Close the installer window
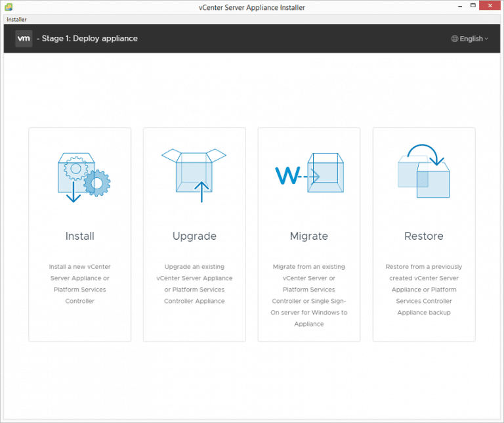The width and height of the screenshot is (504, 423). (490, 5)
